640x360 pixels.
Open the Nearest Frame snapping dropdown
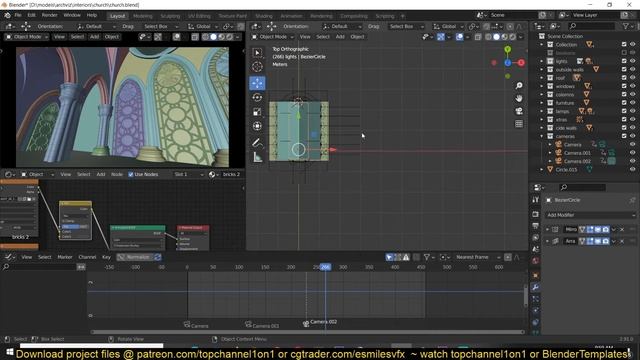(x=477, y=257)
